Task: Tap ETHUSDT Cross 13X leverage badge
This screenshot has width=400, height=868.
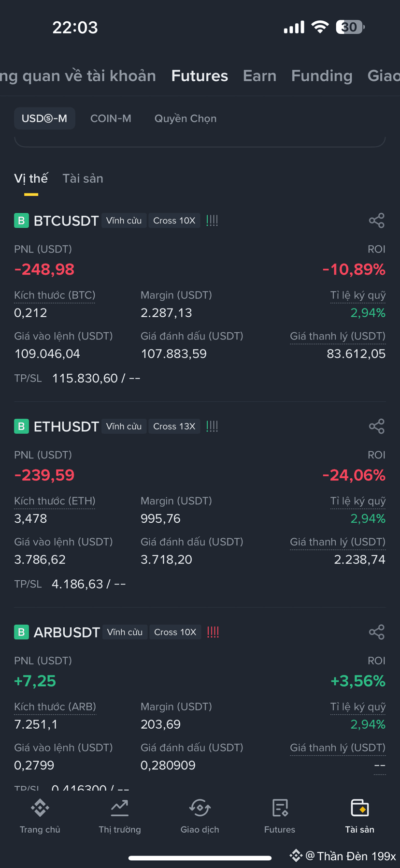Action: [174, 427]
